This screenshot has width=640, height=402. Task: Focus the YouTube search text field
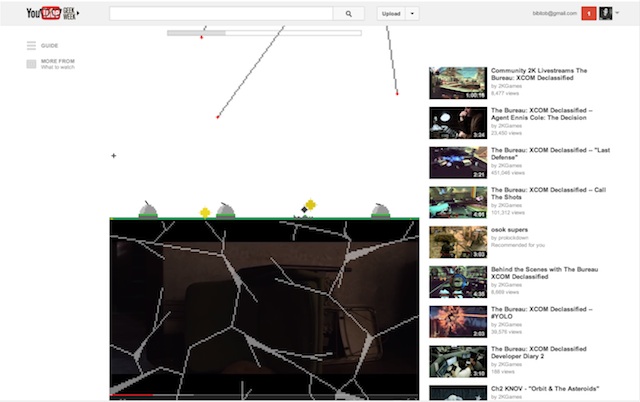[x=226, y=14]
